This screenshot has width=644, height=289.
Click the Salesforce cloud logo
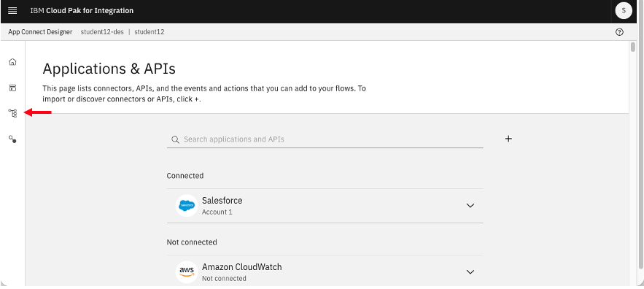[187, 205]
